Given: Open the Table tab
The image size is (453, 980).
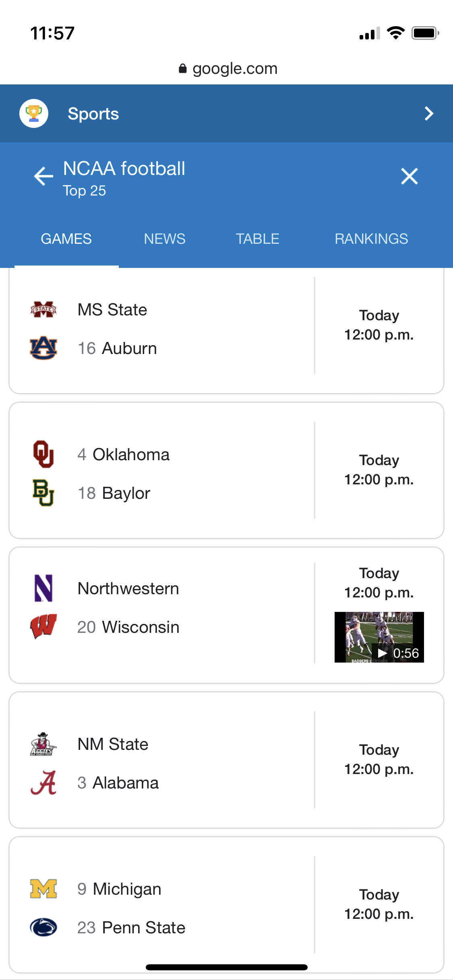Looking at the screenshot, I should tap(257, 239).
